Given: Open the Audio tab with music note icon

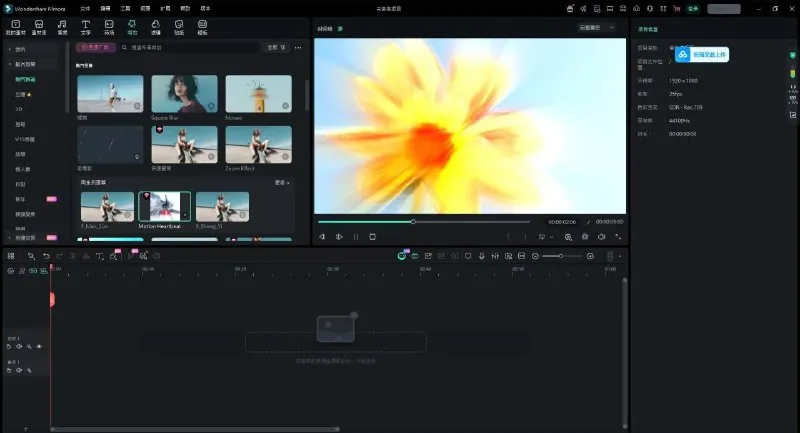Looking at the screenshot, I should click(62, 24).
